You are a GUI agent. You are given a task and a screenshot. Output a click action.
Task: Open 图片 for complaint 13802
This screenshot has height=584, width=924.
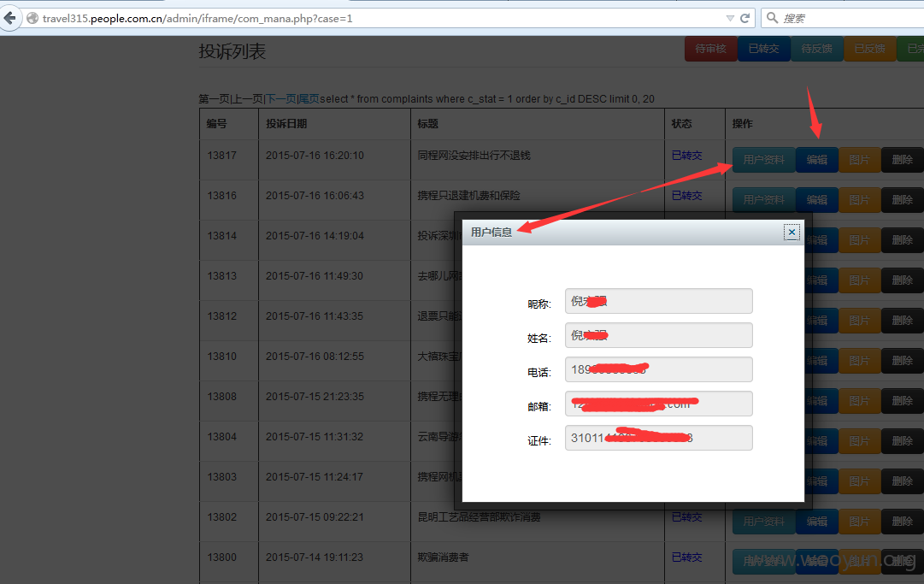coord(859,521)
